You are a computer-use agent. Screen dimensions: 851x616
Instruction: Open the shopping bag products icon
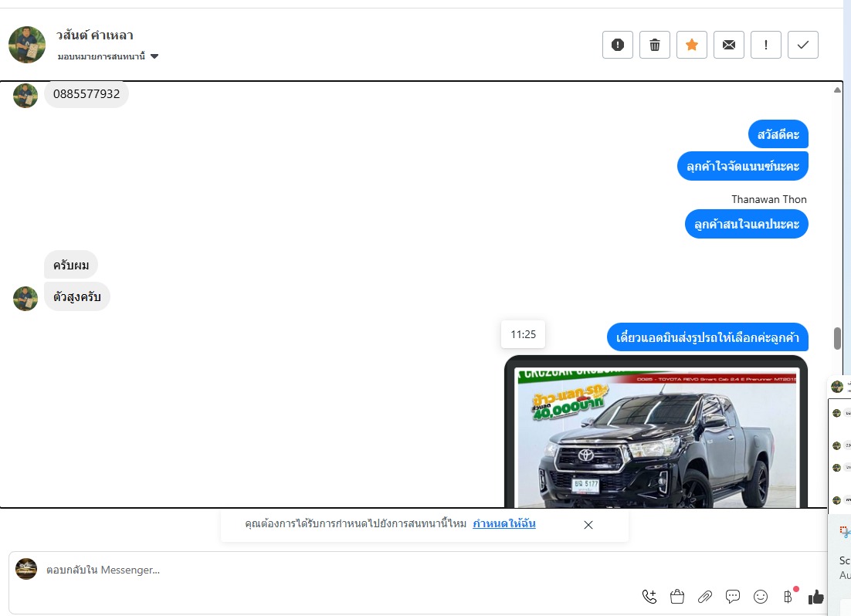click(676, 597)
